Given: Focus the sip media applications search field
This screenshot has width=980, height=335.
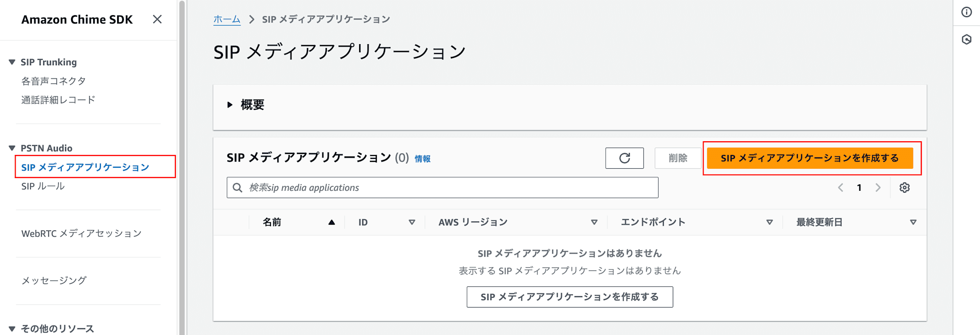Looking at the screenshot, I should pyautogui.click(x=442, y=187).
